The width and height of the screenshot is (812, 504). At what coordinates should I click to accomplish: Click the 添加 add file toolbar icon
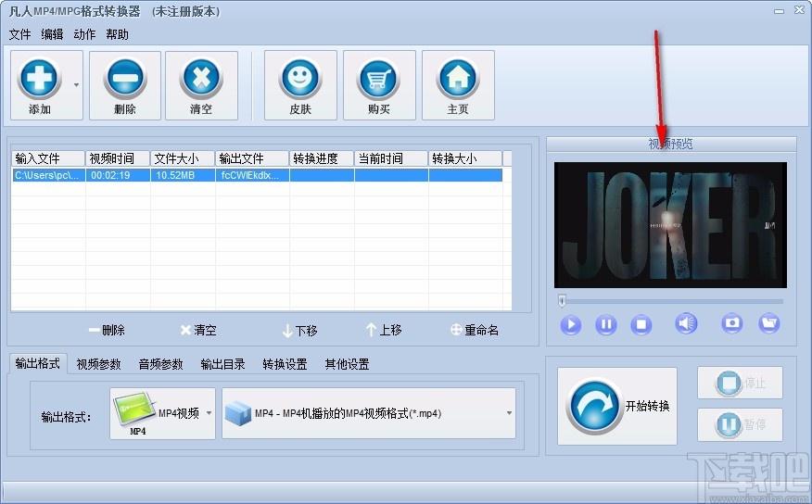click(x=39, y=79)
